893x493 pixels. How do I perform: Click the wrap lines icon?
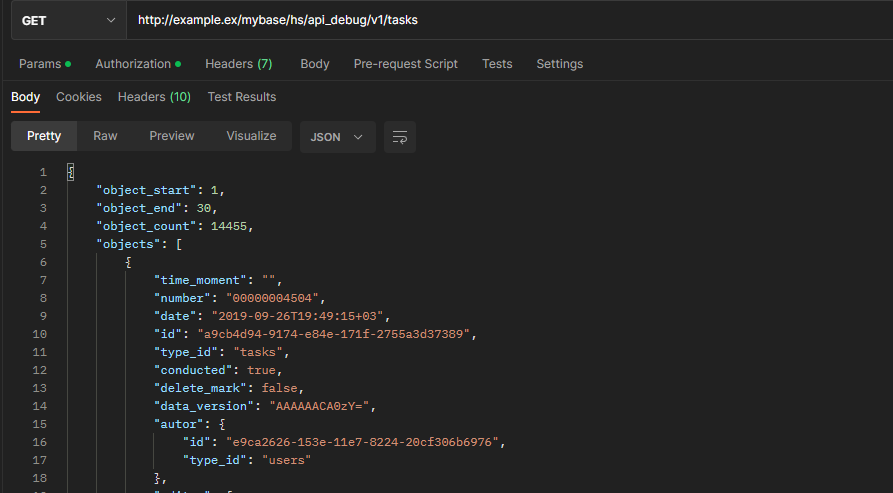tap(400, 137)
